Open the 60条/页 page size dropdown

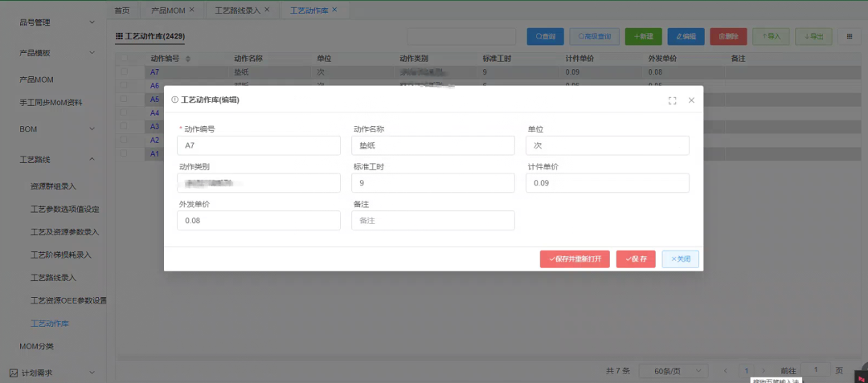point(674,371)
